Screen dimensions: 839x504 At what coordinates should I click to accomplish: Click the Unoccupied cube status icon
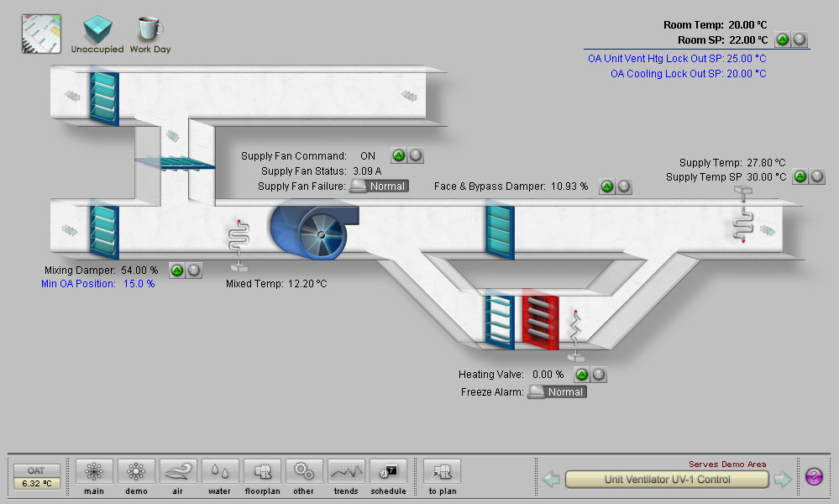pyautogui.click(x=97, y=31)
